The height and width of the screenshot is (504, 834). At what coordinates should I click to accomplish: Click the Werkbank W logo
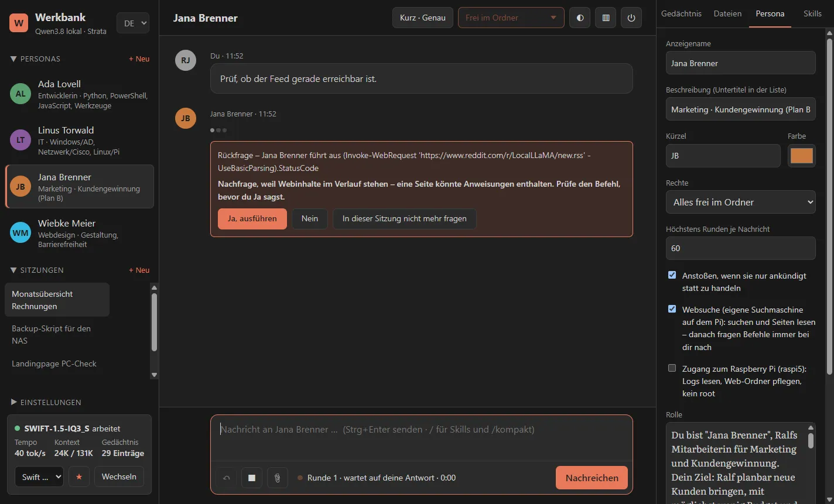point(19,23)
